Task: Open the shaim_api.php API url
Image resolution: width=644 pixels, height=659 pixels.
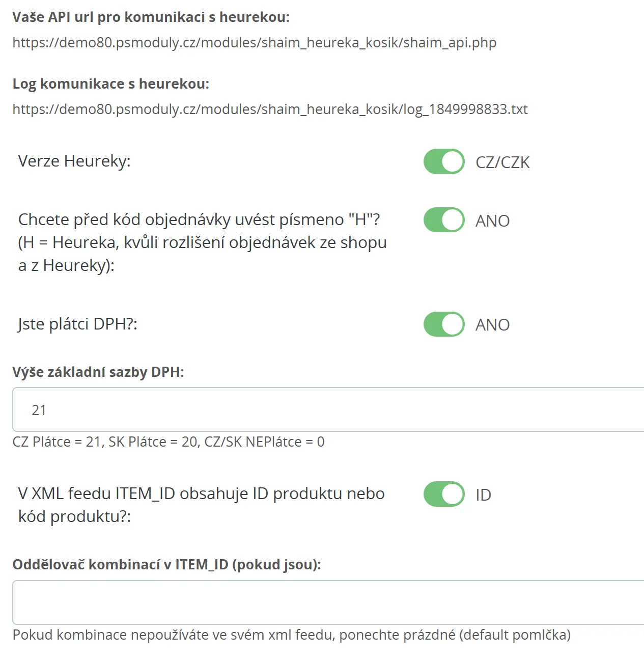Action: point(254,43)
